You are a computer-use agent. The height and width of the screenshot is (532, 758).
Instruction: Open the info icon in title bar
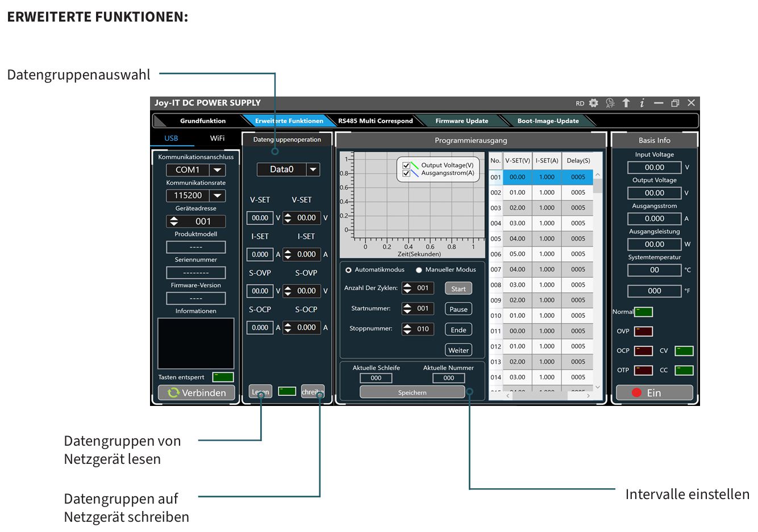click(642, 103)
